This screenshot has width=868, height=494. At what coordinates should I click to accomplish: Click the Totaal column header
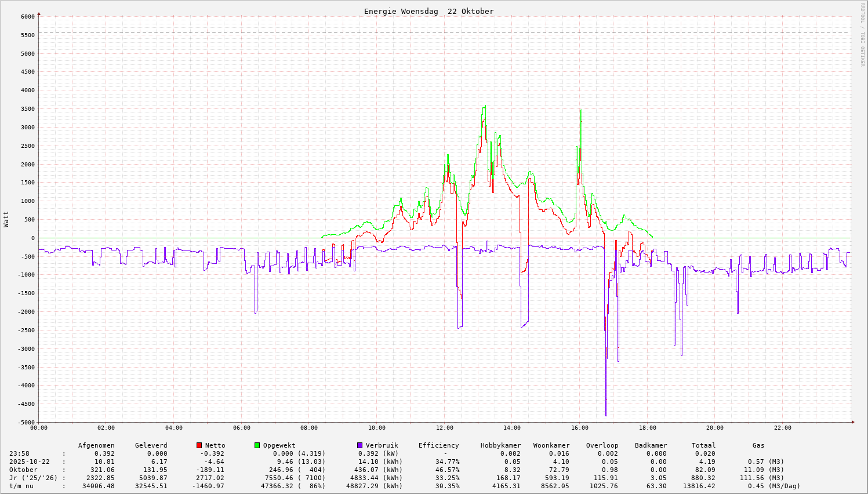[x=703, y=445]
